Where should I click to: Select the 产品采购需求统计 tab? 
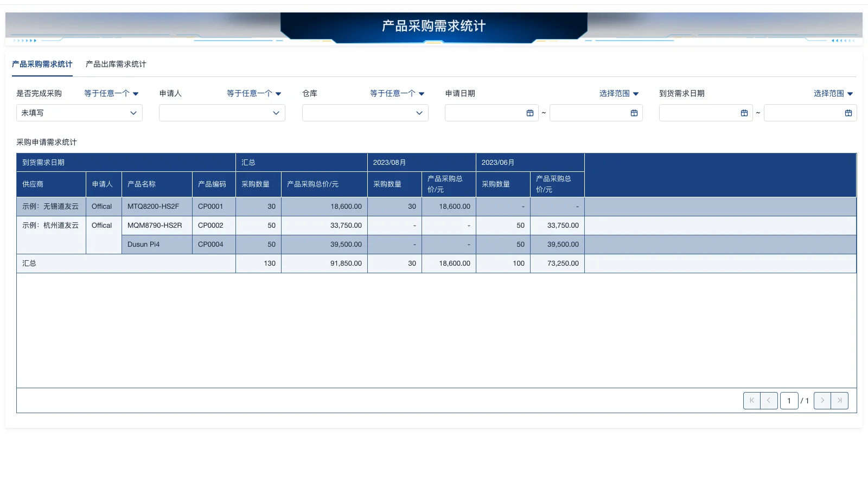(42, 64)
